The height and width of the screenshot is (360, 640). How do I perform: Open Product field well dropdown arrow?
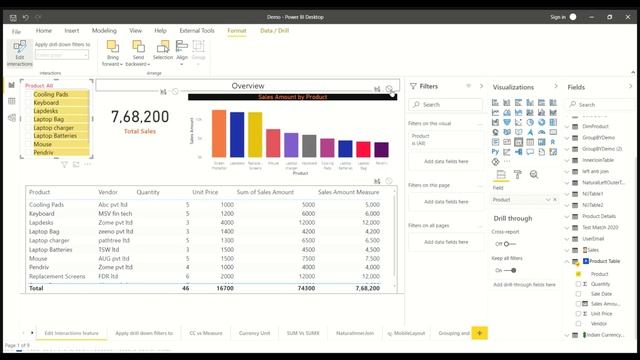[x=548, y=200]
